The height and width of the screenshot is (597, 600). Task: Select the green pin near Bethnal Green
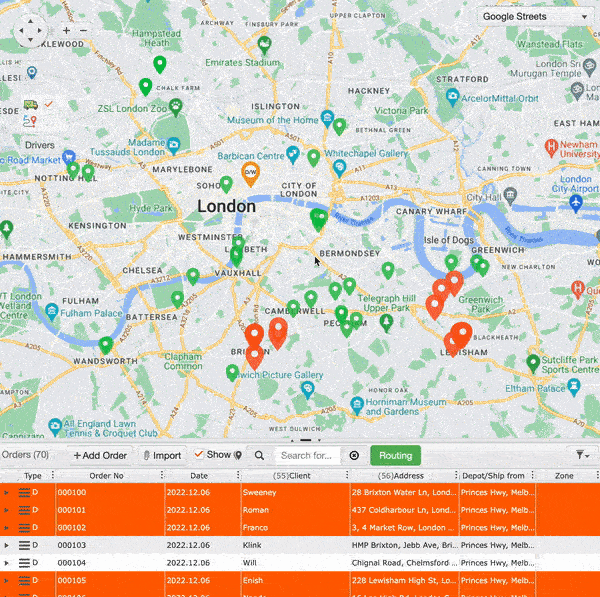click(339, 127)
